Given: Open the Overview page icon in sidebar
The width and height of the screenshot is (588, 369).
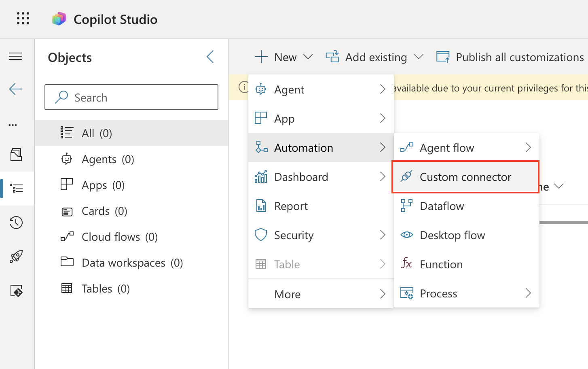Looking at the screenshot, I should click(16, 155).
